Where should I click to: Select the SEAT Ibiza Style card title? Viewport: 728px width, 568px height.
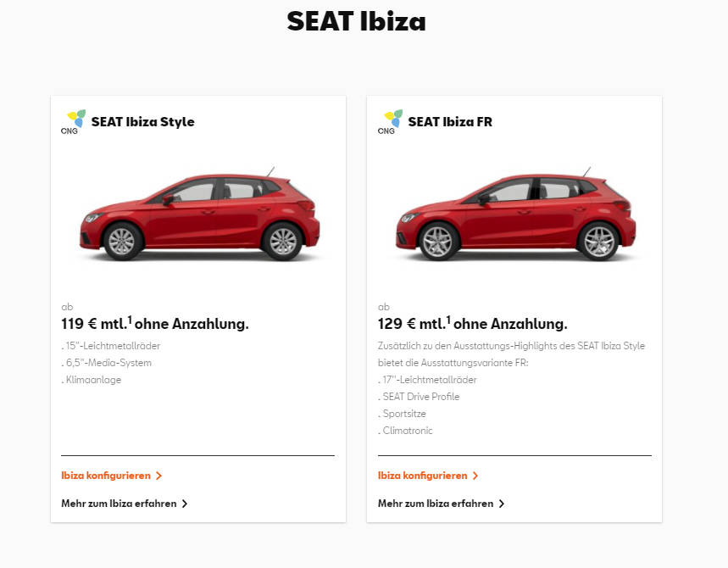pos(143,122)
